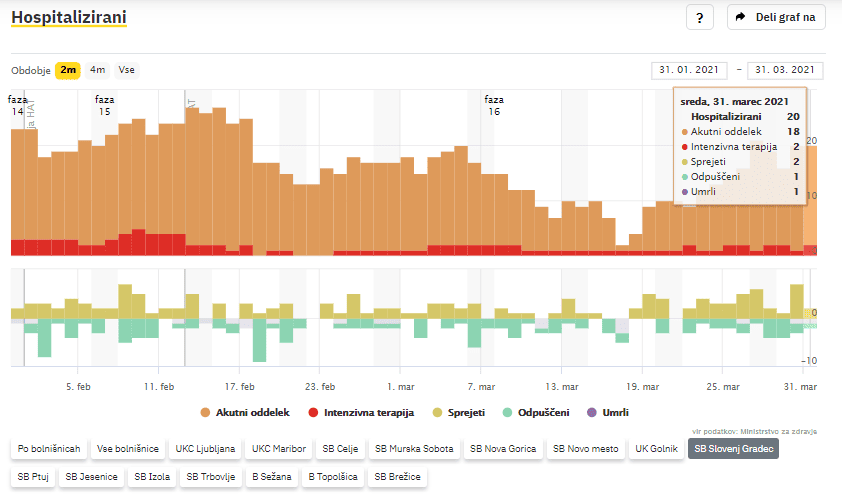Select the Vse bolnišnice filter

pos(128,450)
